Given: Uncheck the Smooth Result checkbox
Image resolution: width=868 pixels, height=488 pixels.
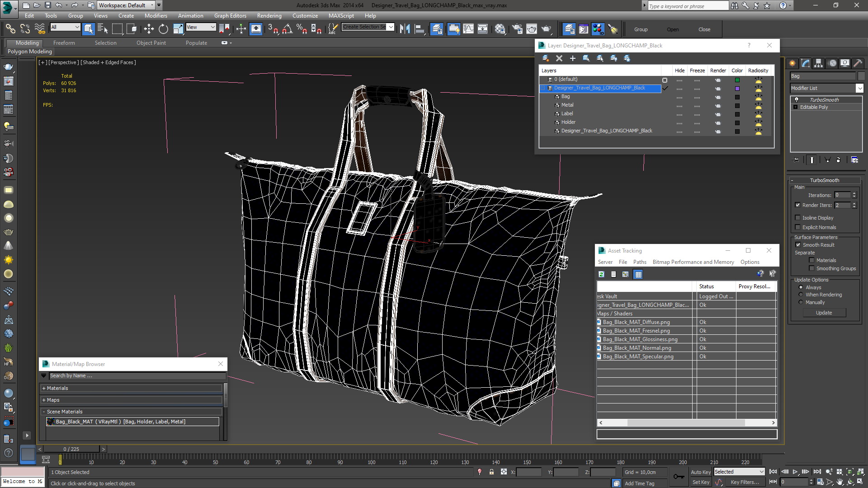Looking at the screenshot, I should tap(798, 244).
